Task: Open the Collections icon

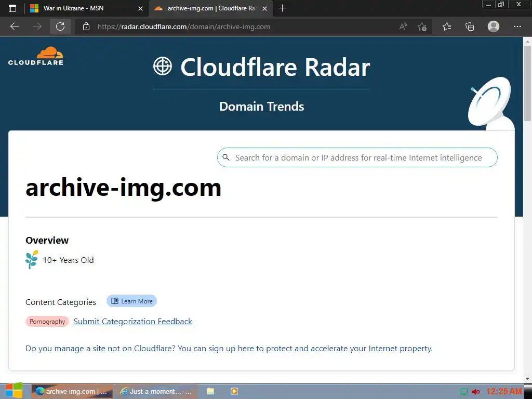Action: [x=470, y=26]
